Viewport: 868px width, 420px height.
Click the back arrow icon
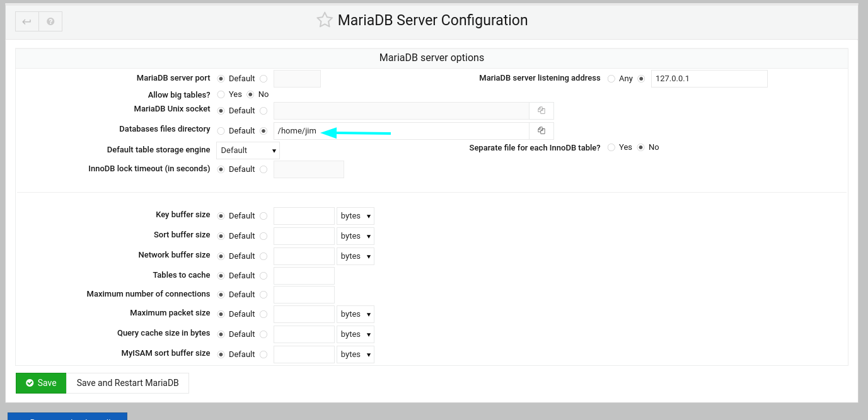(26, 21)
